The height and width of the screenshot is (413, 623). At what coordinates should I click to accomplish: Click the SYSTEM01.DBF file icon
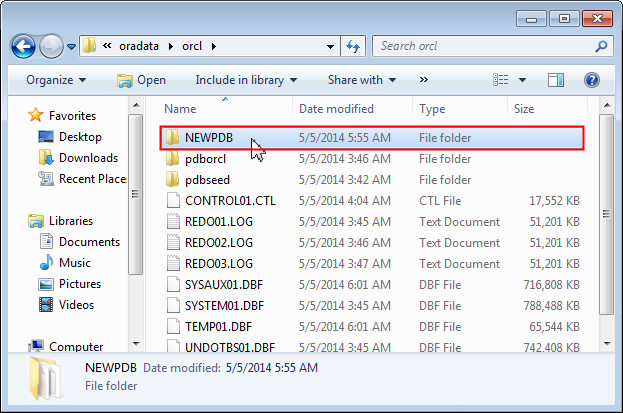173,305
